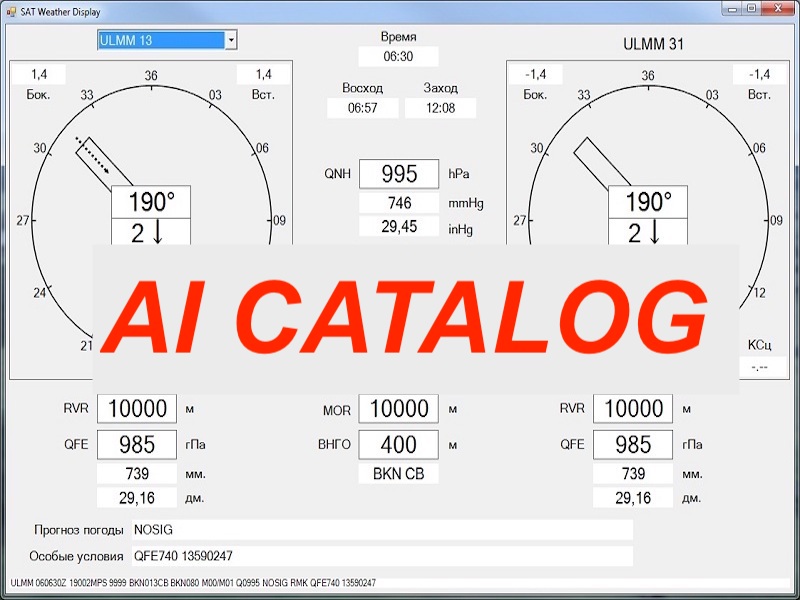This screenshot has height=600, width=800.
Task: Click the 746 mmHg pressure field
Action: pos(398,203)
